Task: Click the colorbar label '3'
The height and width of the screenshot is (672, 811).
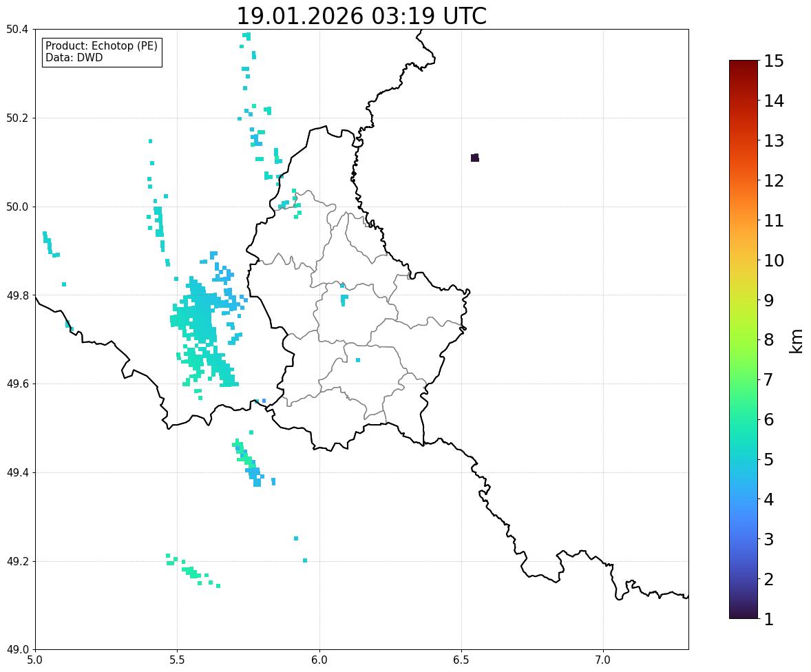Action: (x=768, y=539)
